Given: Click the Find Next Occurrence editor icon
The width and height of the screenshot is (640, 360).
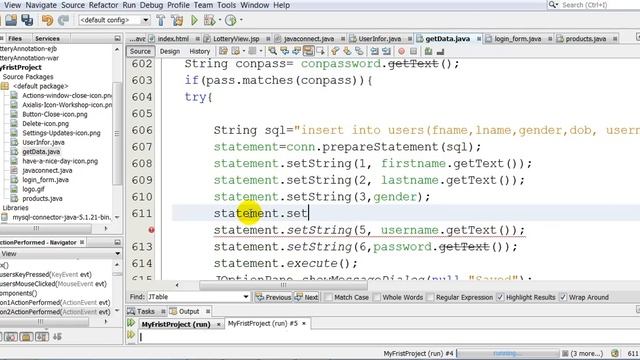Looking at the screenshot, I should (296, 51).
